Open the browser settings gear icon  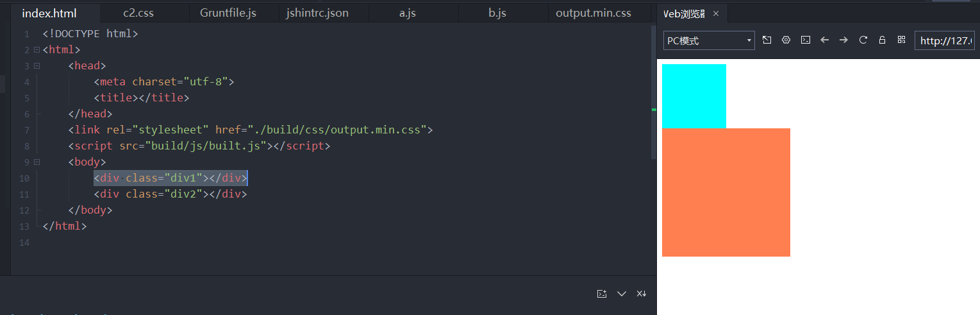click(786, 40)
